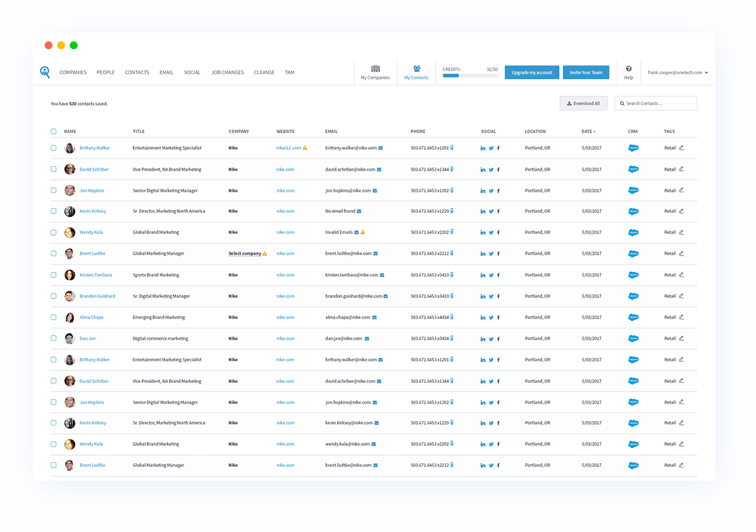The width and height of the screenshot is (756, 532).
Task: Open Dan Jee contact name link
Action: point(87,339)
